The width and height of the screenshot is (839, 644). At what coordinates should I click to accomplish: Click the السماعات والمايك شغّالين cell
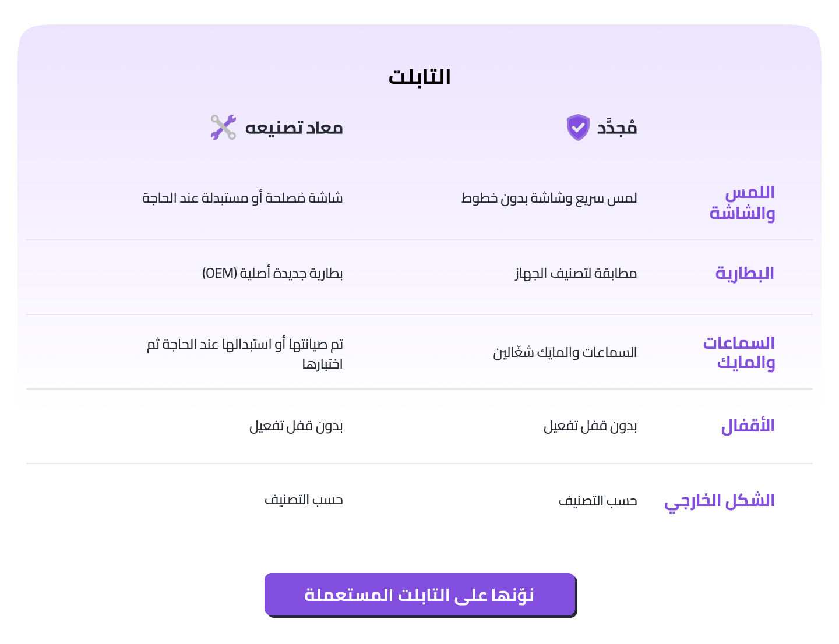coord(565,352)
